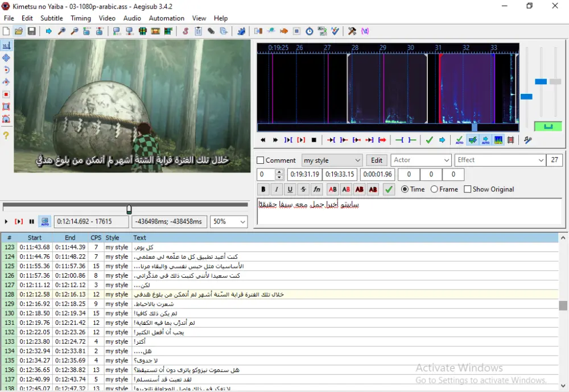The width and height of the screenshot is (569, 392).
Task: Create a new subtitles file
Action: 6,31
